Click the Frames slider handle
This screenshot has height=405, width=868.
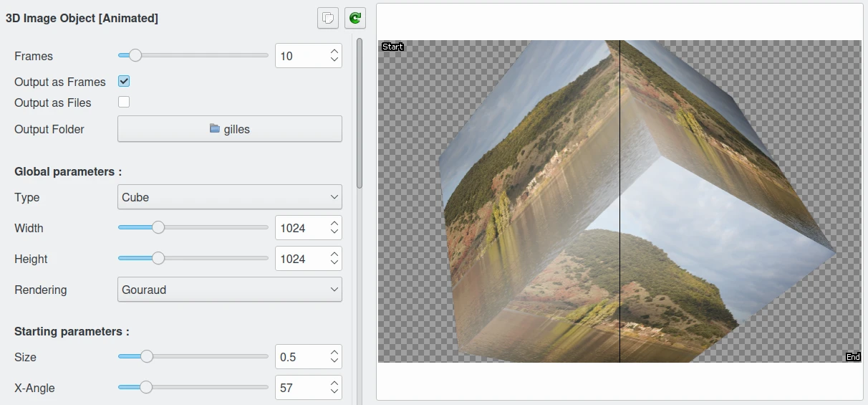tap(135, 55)
